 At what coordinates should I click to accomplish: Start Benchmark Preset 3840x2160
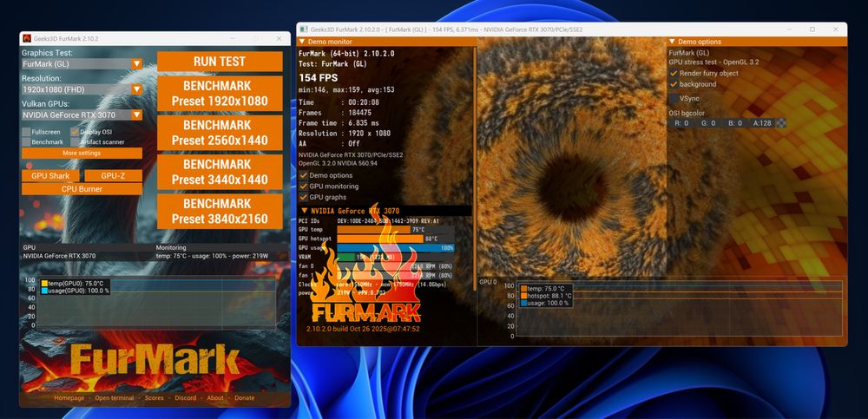pos(220,212)
